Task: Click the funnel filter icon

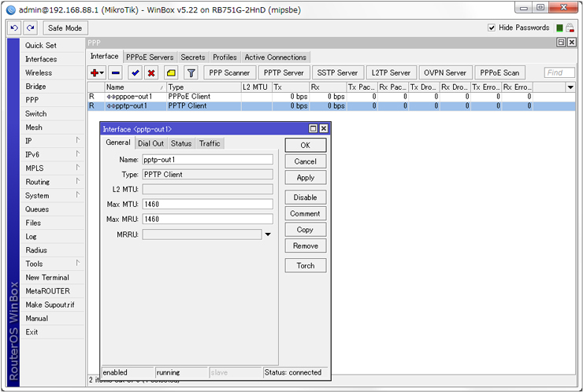Action: 190,72
